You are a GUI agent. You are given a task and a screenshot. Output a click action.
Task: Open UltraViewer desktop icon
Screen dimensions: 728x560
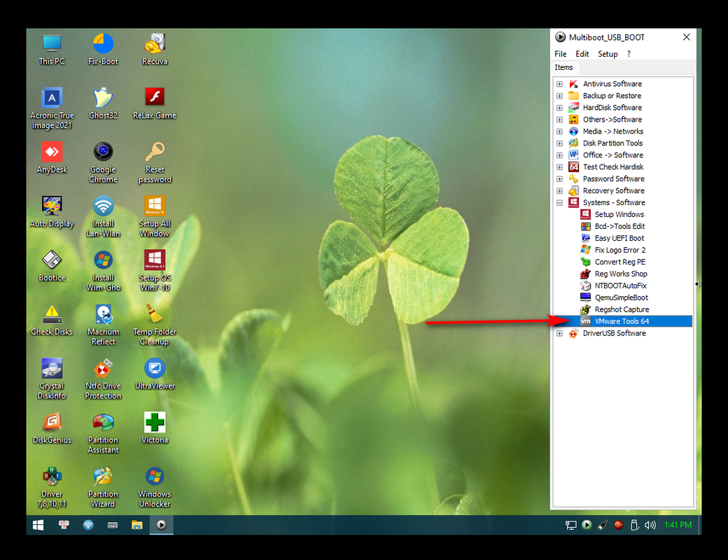tap(155, 374)
